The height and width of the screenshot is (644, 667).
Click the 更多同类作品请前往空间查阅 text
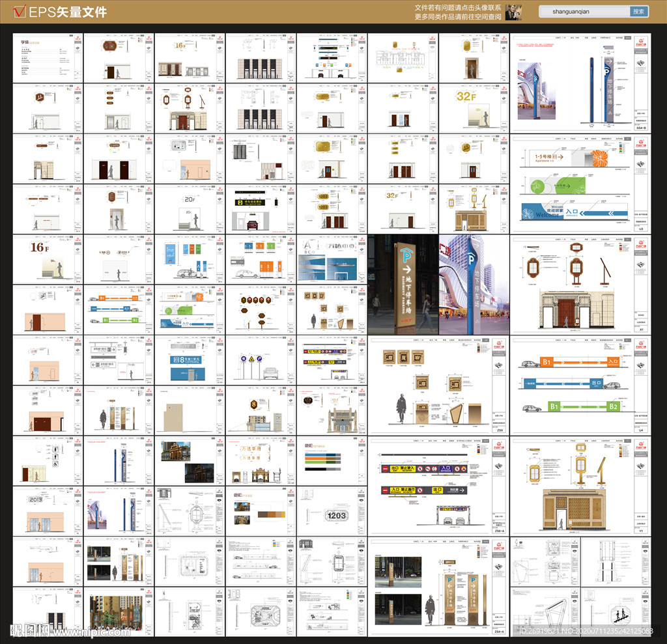458,17
